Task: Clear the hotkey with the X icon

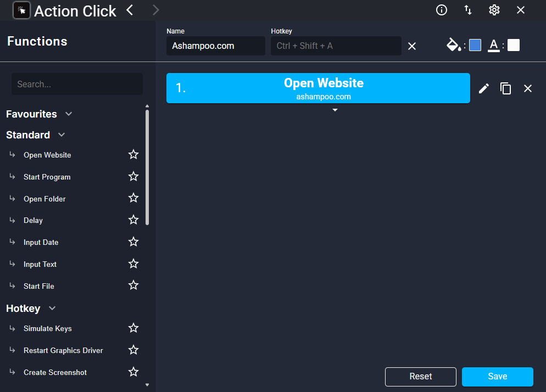Action: tap(412, 46)
